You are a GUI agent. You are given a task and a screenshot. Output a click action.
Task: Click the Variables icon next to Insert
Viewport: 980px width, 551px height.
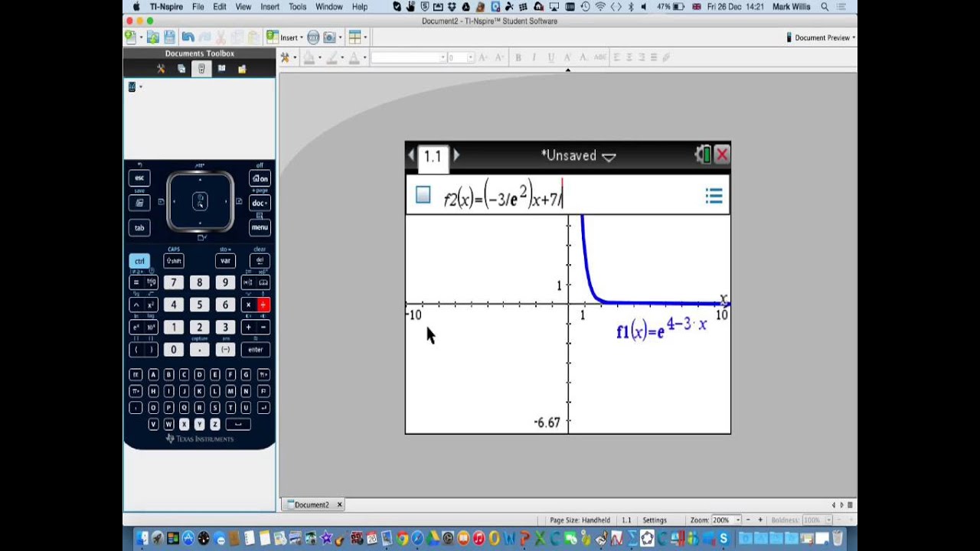pos(313,37)
